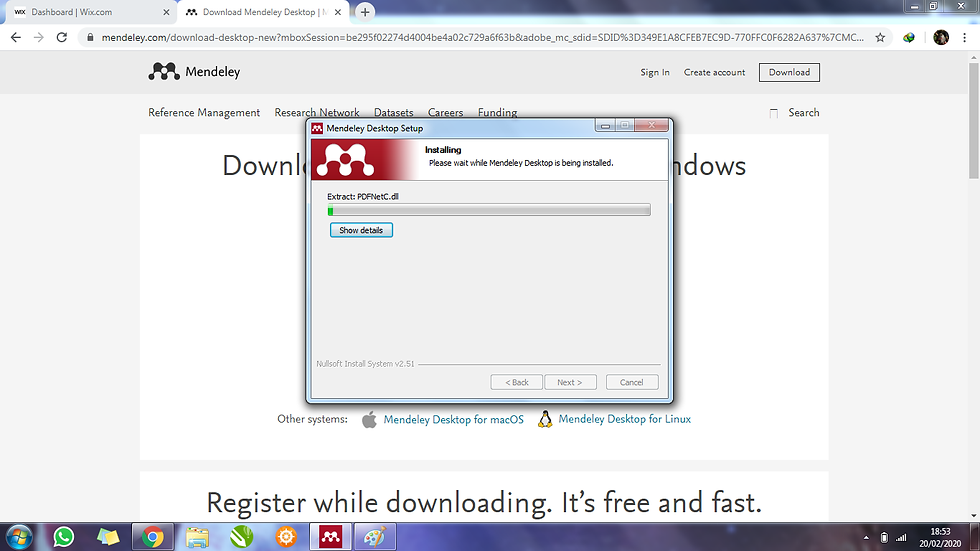Viewport: 980px width, 551px height.
Task: Close the Dashboard Wix.com tab
Action: tap(166, 12)
